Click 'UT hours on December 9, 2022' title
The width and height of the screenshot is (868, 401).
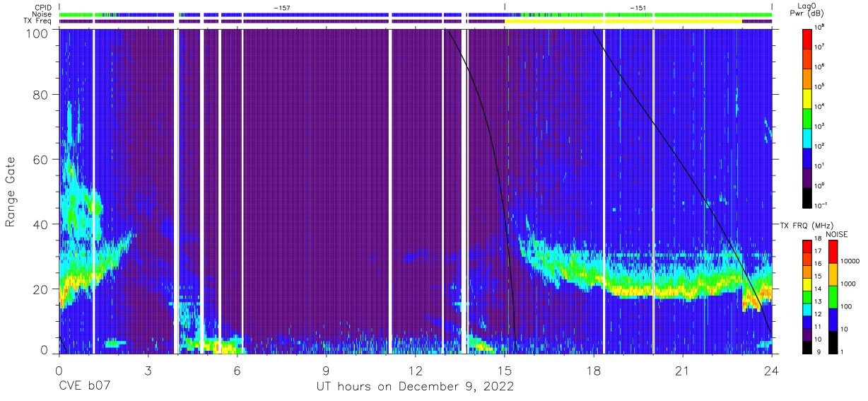pyautogui.click(x=414, y=387)
